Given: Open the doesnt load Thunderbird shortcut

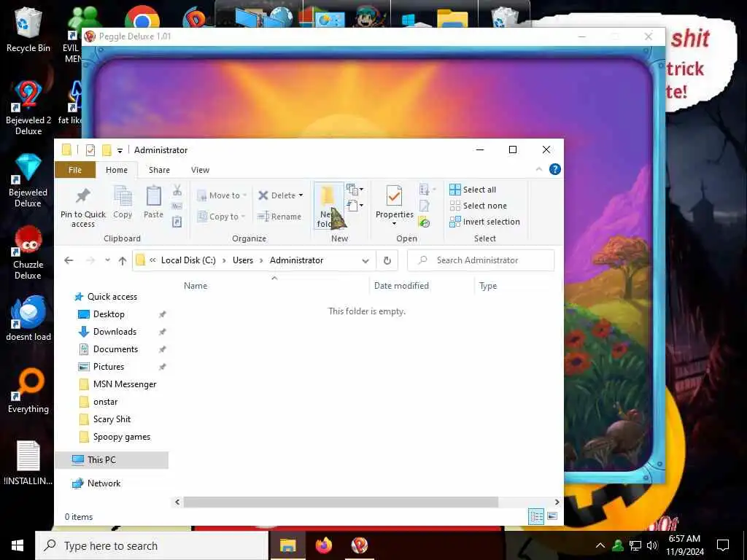Looking at the screenshot, I should click(x=28, y=318).
